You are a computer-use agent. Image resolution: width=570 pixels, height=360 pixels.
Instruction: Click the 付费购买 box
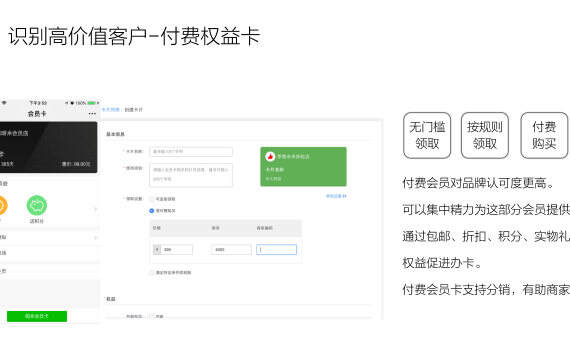pos(544,135)
